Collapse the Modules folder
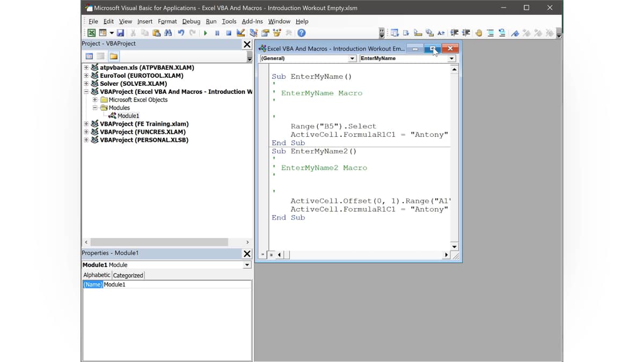Screen dimensions: 644x362 click(95, 108)
